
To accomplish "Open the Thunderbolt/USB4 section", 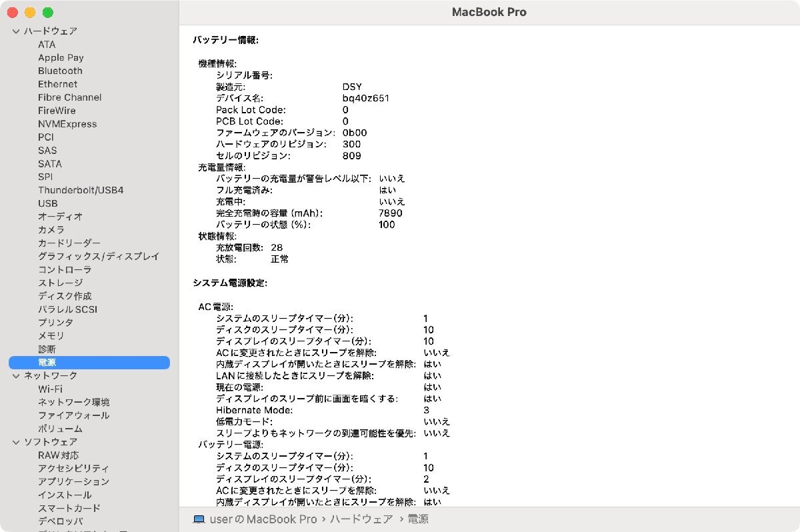I will click(x=81, y=190).
